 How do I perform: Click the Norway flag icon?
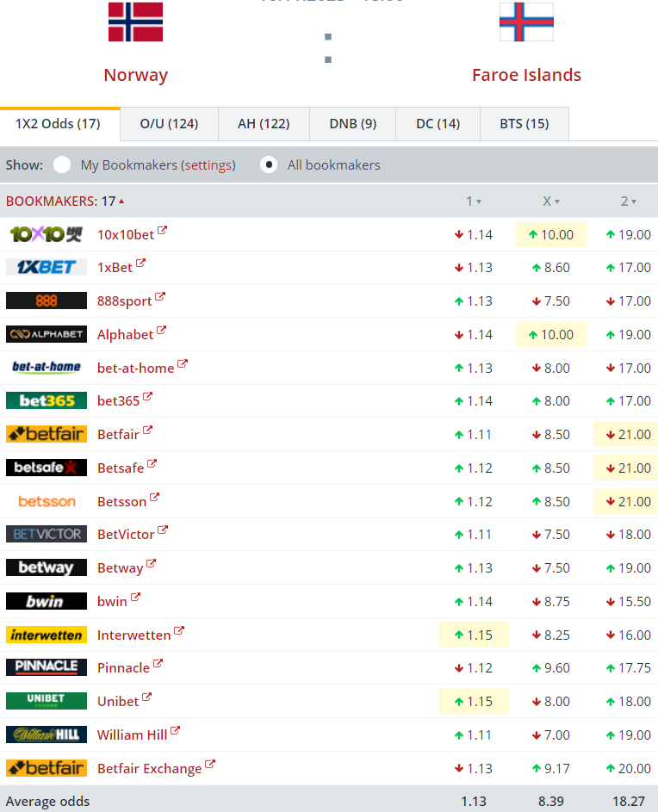[135, 22]
